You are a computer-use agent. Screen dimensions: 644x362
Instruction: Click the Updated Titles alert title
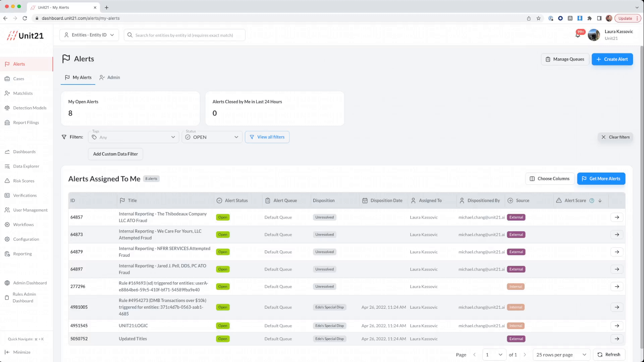click(x=133, y=339)
